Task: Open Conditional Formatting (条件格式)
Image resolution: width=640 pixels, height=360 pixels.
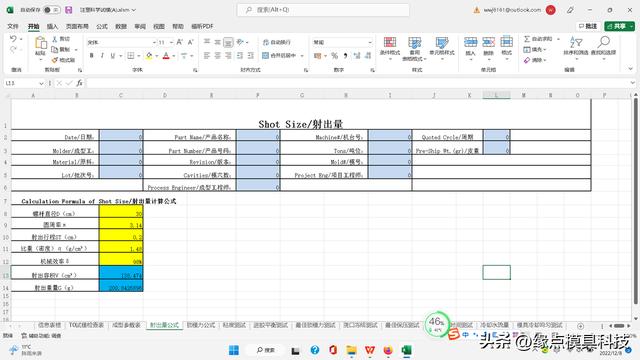Action: coord(390,48)
